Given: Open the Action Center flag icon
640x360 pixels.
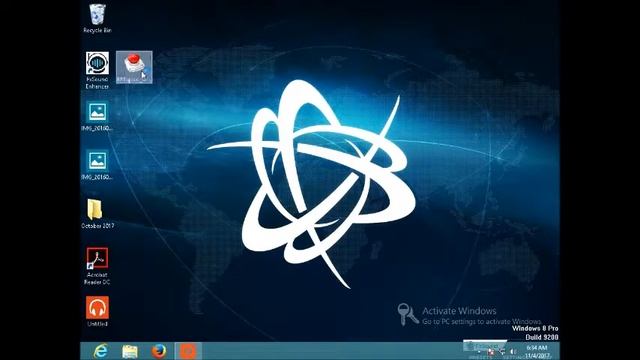Looking at the screenshot, I should (x=491, y=351).
